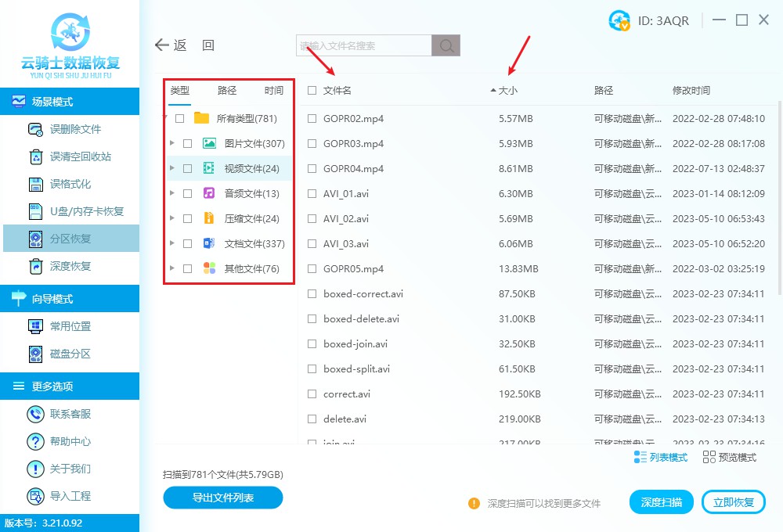The image size is (783, 532).
Task: Check the 所有类型 select-all checkbox
Action: pos(179,117)
